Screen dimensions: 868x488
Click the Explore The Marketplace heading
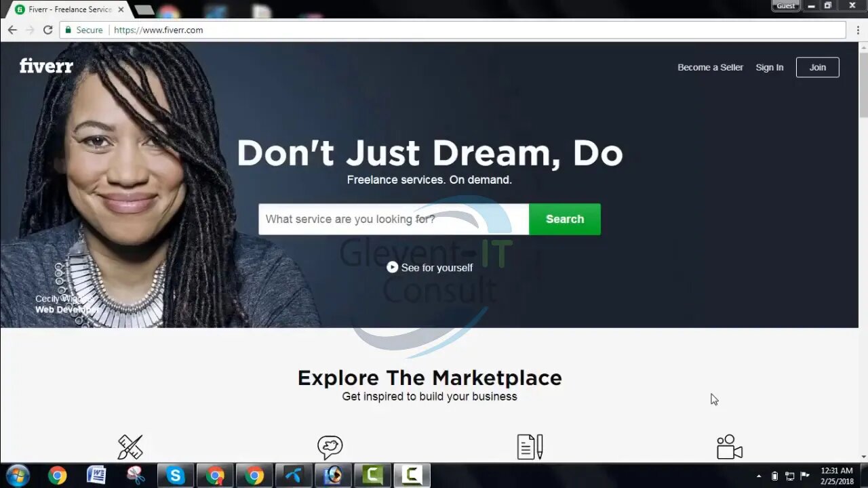coord(429,378)
